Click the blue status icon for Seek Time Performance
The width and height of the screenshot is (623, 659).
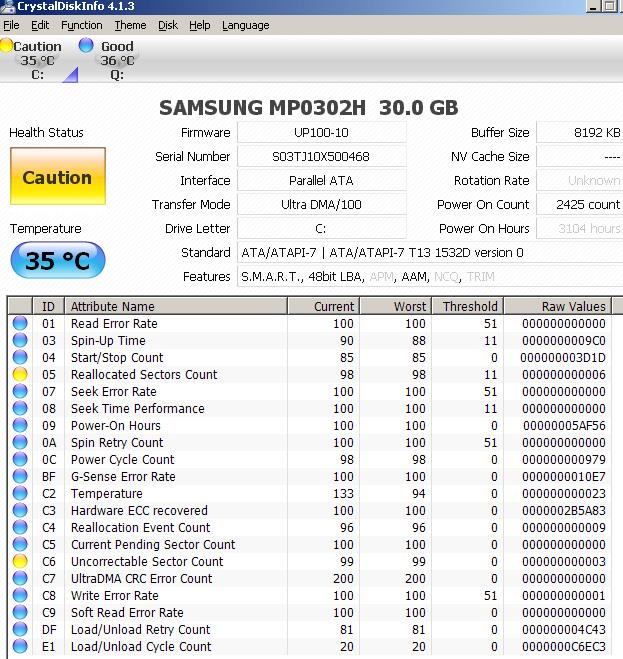(20, 408)
